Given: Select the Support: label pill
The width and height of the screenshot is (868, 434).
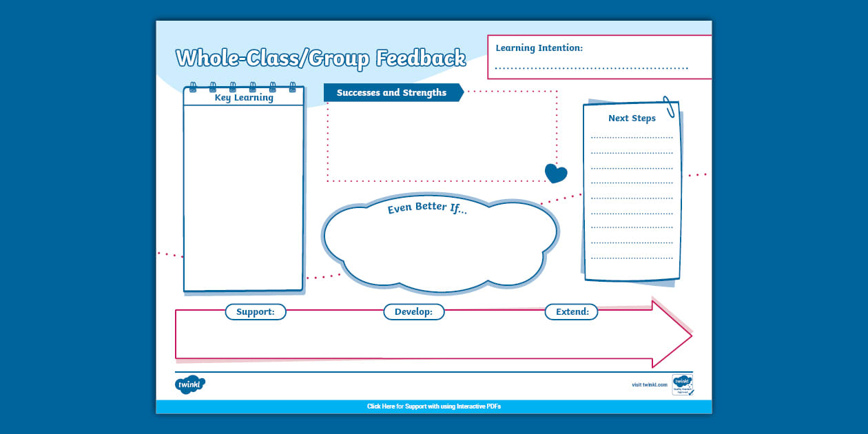Looking at the screenshot, I should [256, 312].
